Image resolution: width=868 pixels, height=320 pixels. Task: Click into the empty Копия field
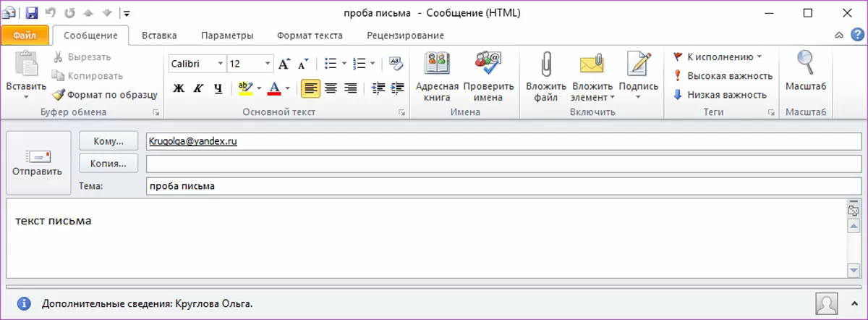[503, 164]
